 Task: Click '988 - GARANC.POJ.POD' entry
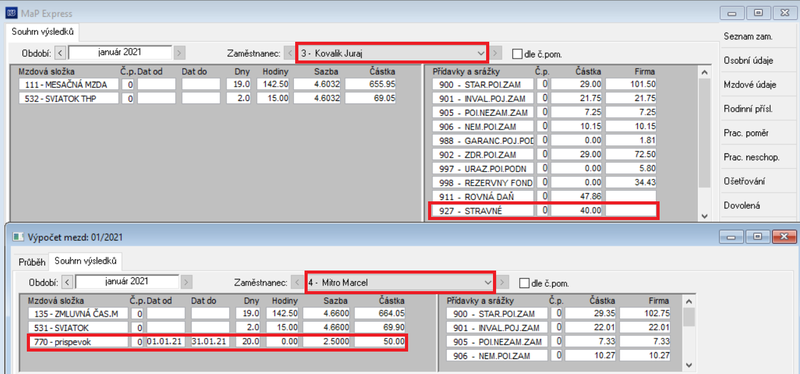pyautogui.click(x=483, y=140)
